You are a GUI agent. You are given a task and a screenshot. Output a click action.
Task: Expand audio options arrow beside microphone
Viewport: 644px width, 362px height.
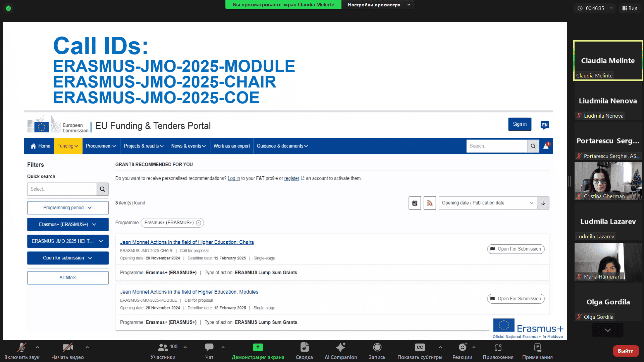coord(38,347)
